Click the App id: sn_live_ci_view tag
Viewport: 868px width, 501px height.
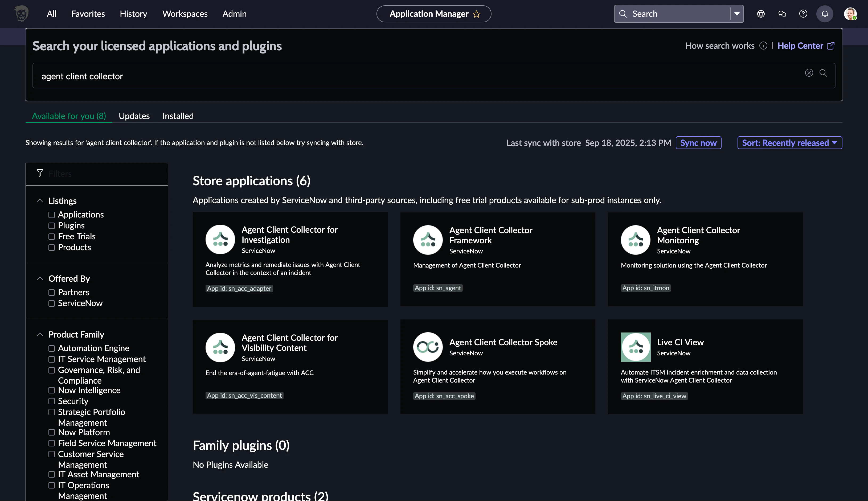tap(654, 396)
